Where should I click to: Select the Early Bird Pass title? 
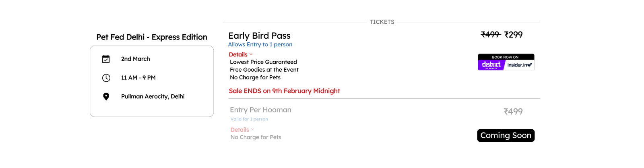(259, 36)
